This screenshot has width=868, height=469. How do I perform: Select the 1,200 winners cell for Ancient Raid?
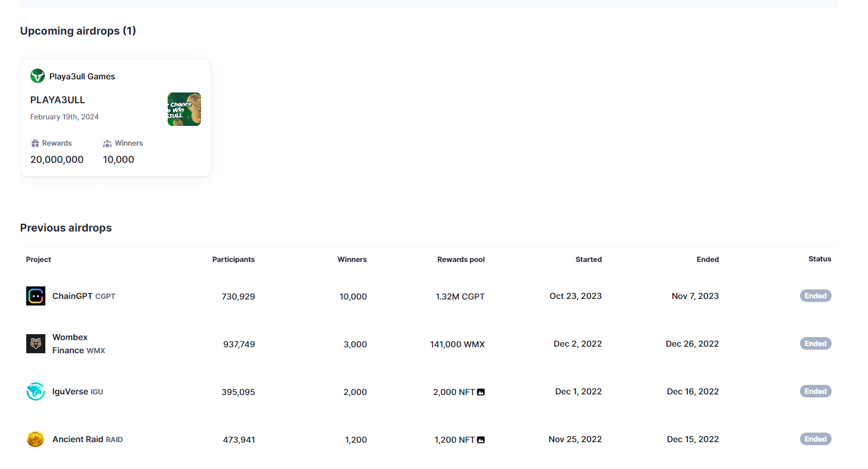(356, 440)
